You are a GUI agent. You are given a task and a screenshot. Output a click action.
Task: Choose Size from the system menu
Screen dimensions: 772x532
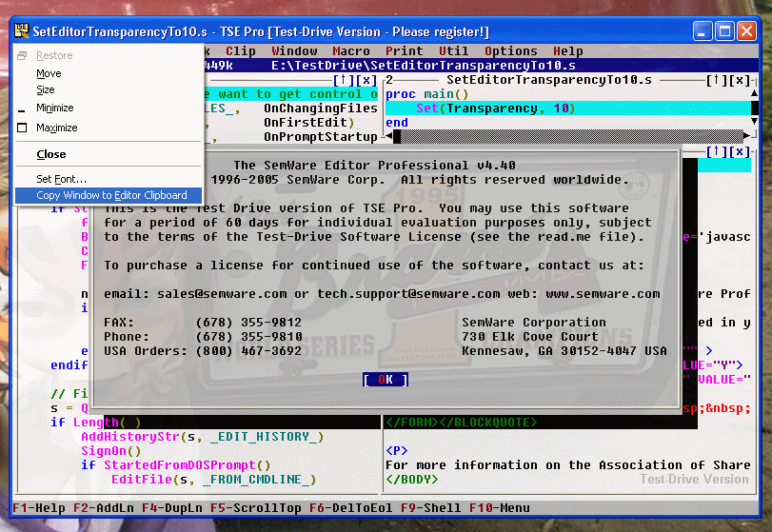[x=46, y=89]
